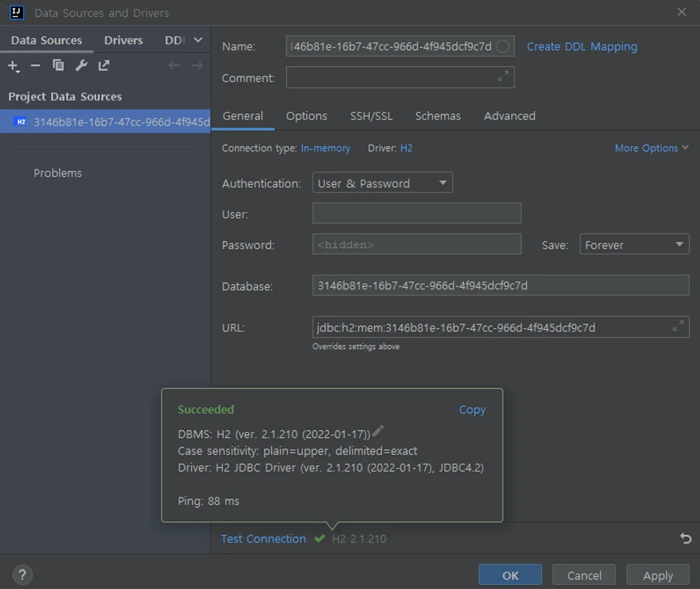This screenshot has height=589, width=700.
Task: Copy the connection result with Copy link
Action: pyautogui.click(x=472, y=410)
